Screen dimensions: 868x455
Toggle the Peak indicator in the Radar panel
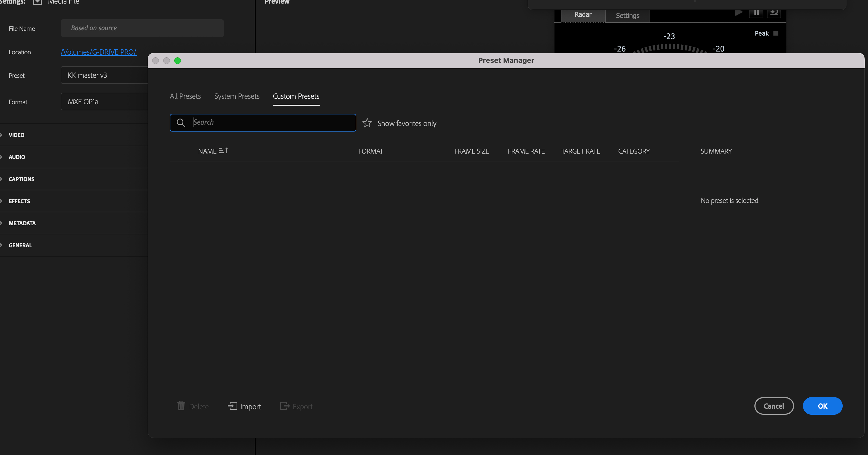click(776, 33)
